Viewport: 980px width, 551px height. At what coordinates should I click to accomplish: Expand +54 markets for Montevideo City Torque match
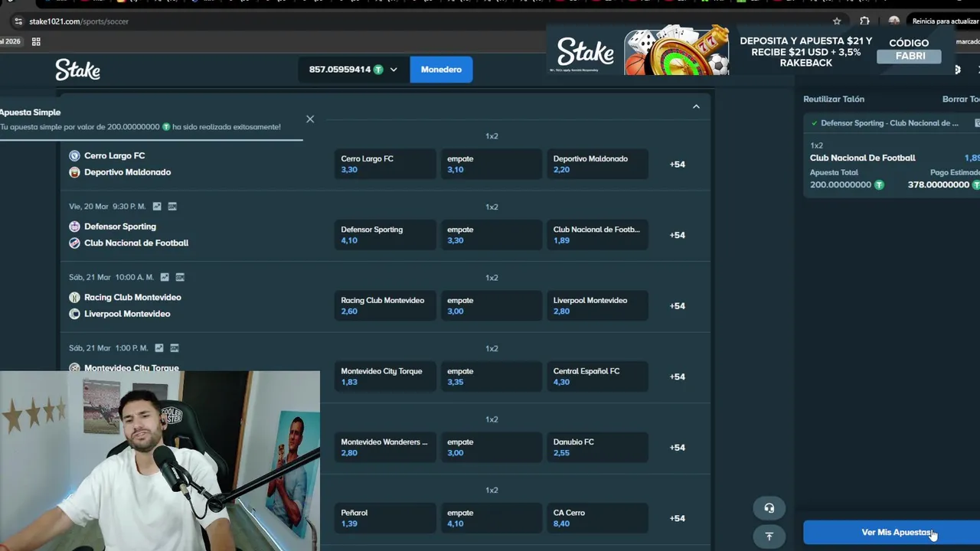(678, 377)
